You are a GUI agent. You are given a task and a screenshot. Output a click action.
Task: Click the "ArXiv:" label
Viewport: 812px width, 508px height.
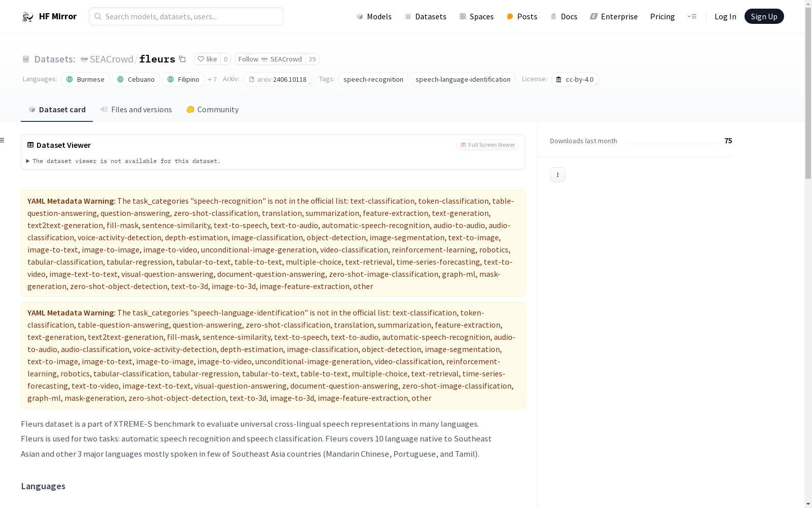pos(231,79)
